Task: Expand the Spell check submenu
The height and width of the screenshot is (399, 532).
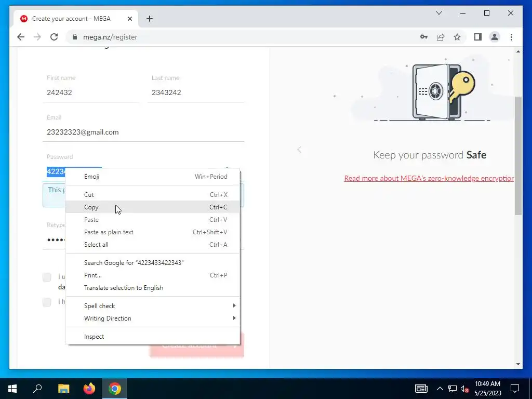Action: point(152,305)
